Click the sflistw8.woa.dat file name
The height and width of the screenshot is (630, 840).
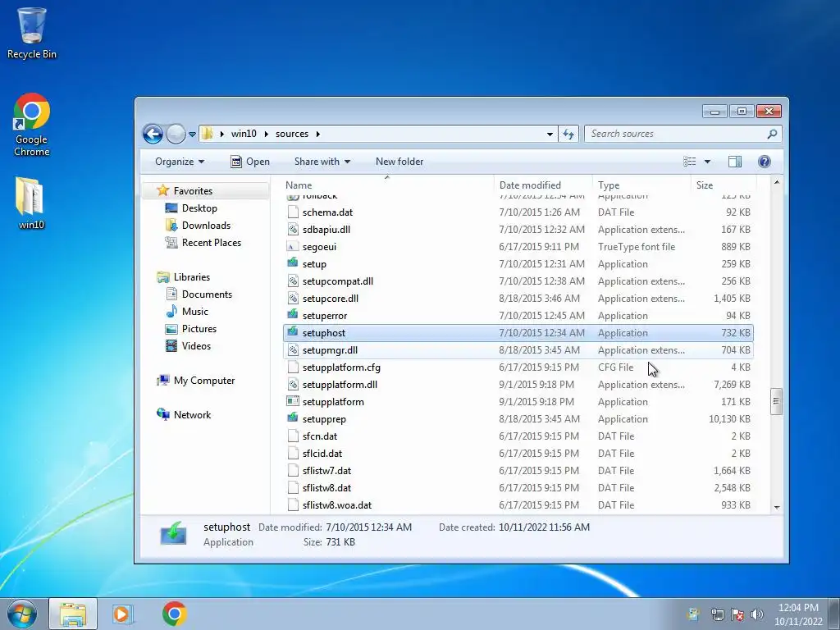coord(337,505)
